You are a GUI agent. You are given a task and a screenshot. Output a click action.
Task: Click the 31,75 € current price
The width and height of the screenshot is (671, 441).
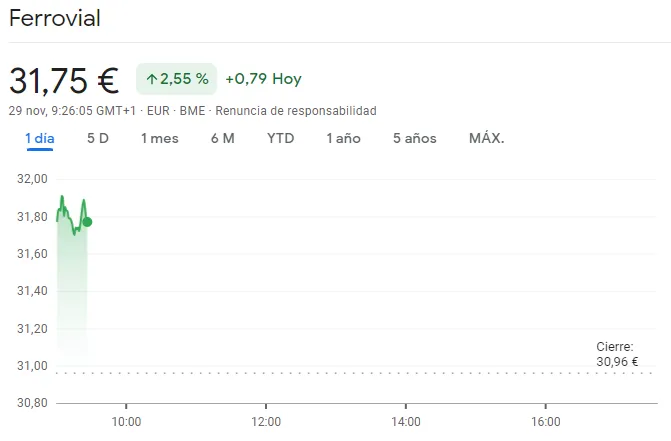click(x=64, y=79)
